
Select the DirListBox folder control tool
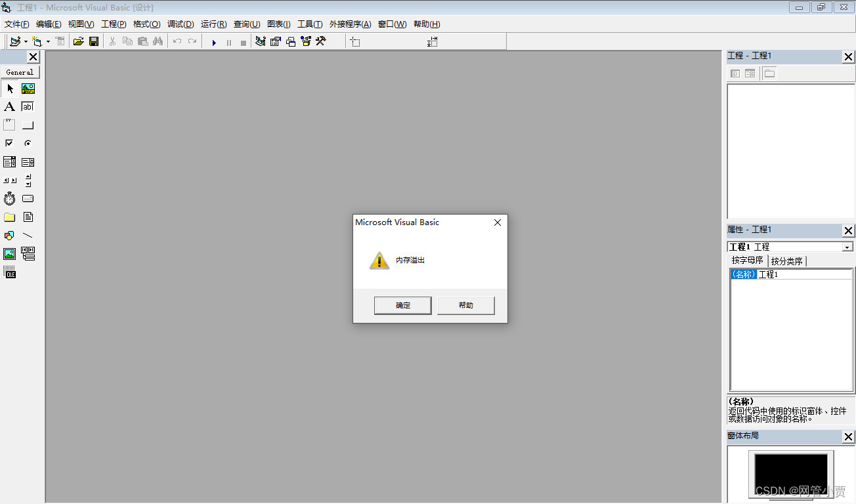[x=10, y=217]
